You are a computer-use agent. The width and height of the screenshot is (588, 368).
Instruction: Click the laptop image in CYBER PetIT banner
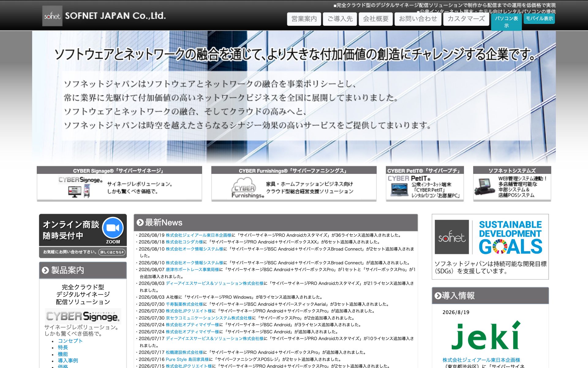click(x=399, y=190)
